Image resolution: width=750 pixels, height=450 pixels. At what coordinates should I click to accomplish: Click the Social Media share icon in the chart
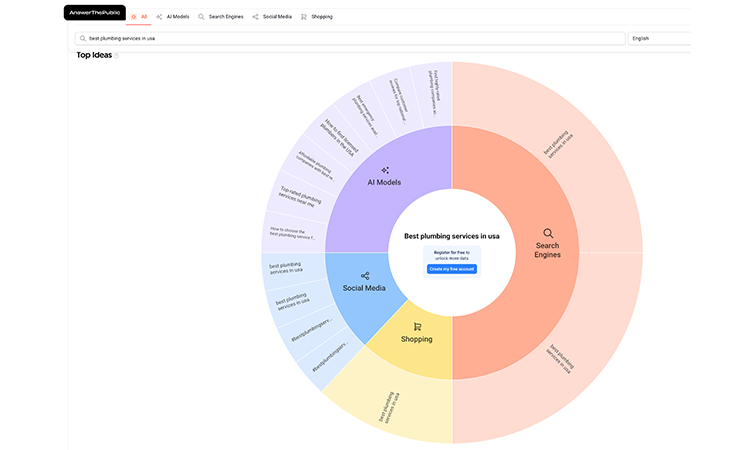(365, 276)
